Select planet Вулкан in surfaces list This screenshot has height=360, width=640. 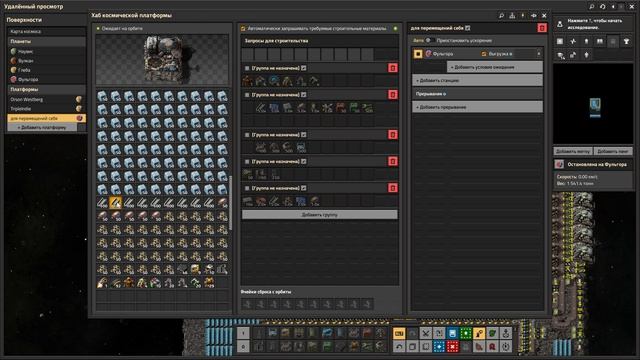[47, 61]
